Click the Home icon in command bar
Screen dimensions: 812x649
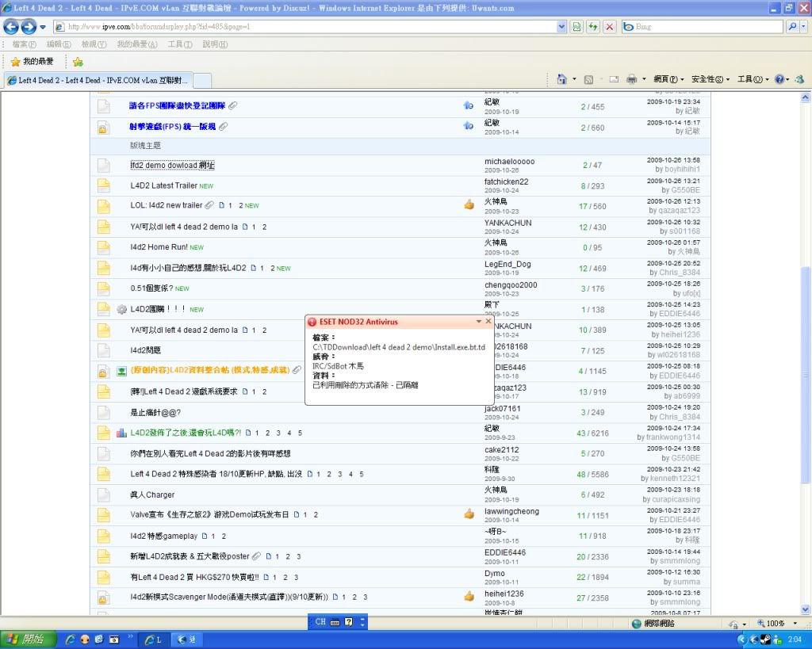point(561,79)
